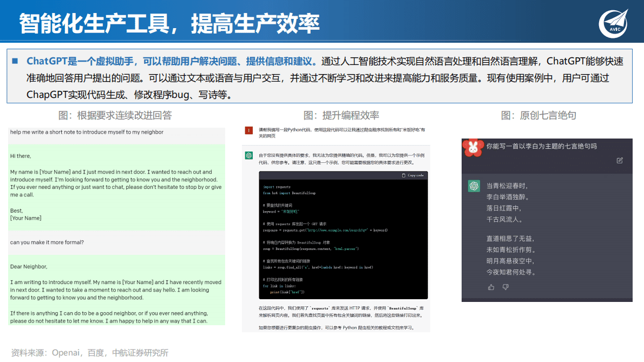Click the ChatGPT avatar beside the poem reply

474,186
